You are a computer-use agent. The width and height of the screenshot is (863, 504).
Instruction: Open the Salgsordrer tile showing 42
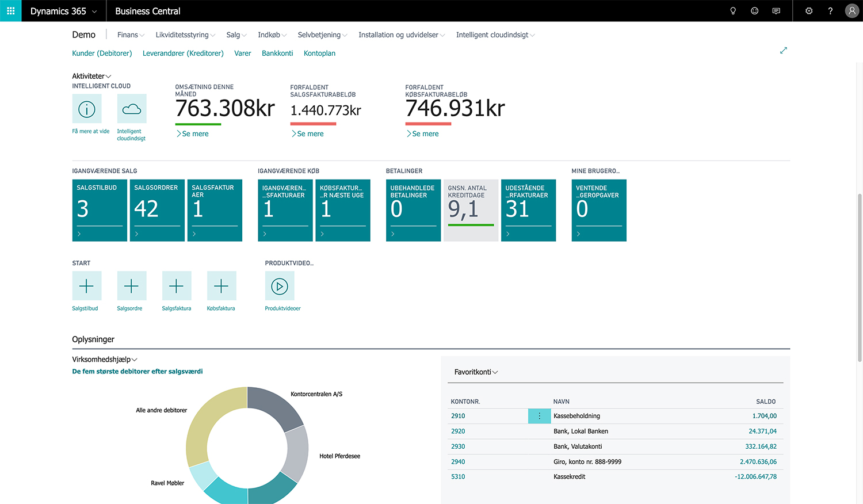point(157,211)
